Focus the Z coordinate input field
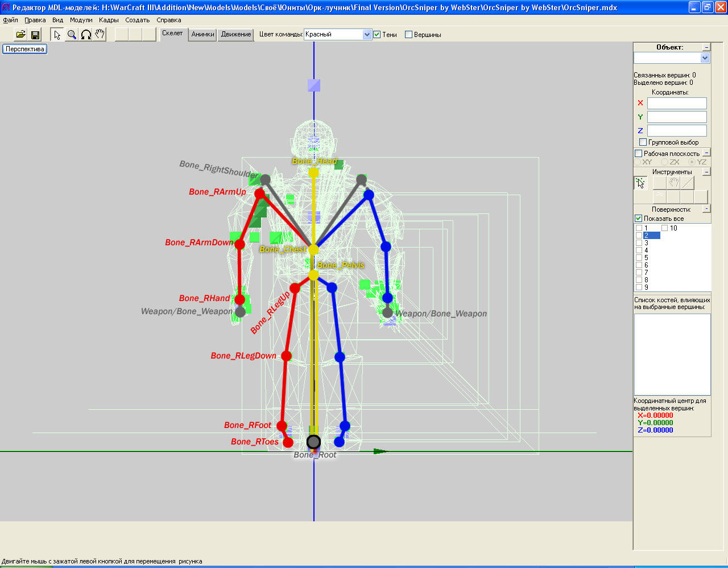Viewport: 728px width, 568px height. tap(677, 130)
